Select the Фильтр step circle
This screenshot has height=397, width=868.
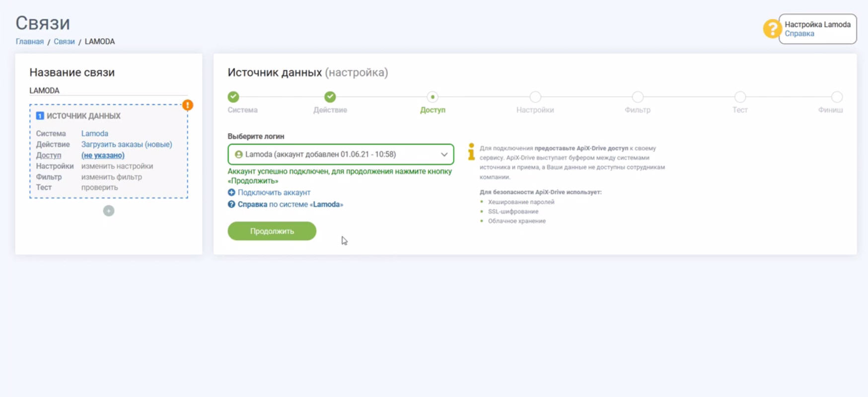[x=638, y=97]
